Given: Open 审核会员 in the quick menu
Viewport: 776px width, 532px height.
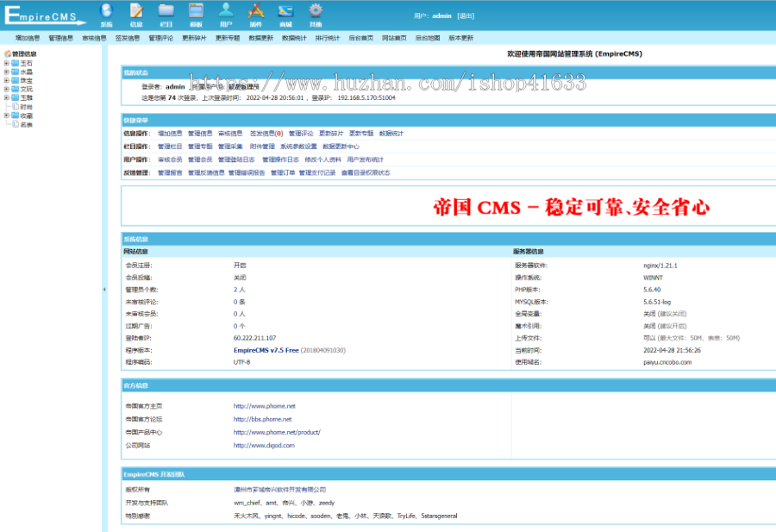Looking at the screenshot, I should [170, 160].
